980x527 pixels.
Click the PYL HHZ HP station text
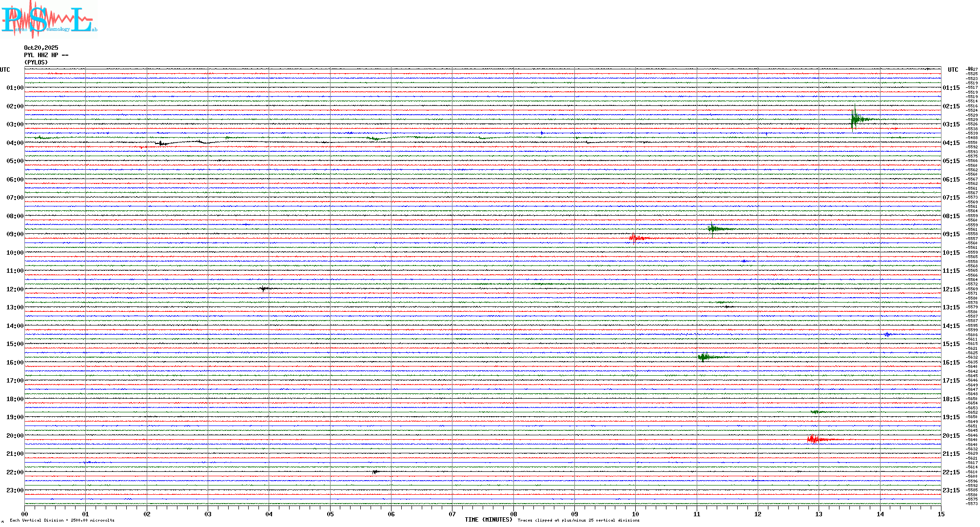coord(46,55)
